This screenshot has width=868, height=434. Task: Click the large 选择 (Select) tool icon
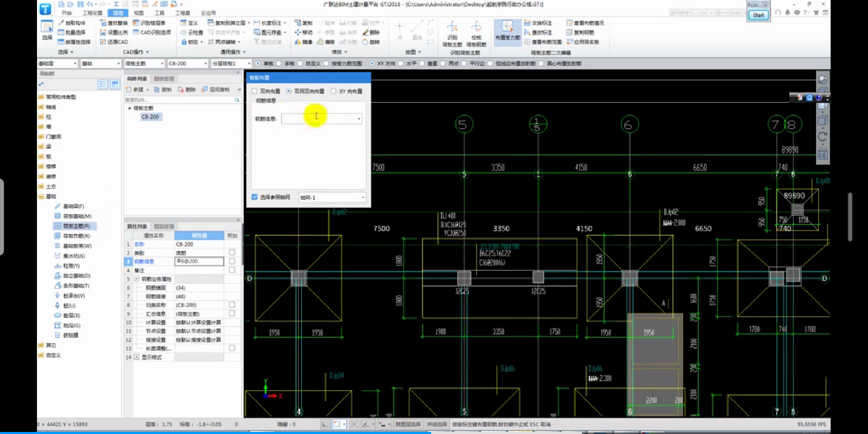[47, 27]
